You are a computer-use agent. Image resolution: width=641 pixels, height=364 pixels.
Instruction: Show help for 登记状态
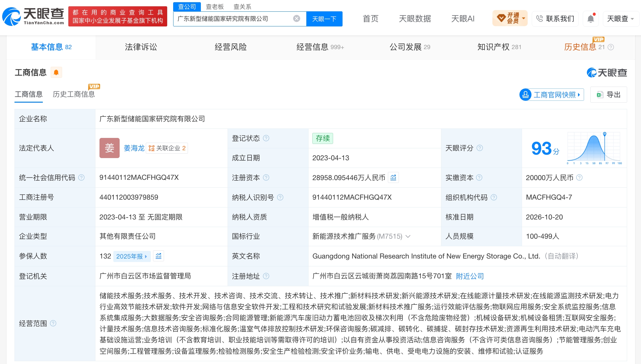(x=266, y=138)
